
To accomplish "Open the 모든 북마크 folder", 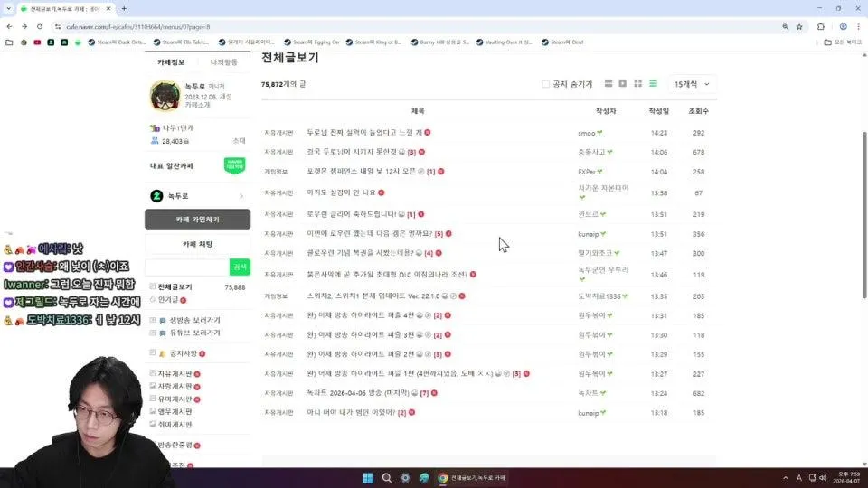I will 843,42.
